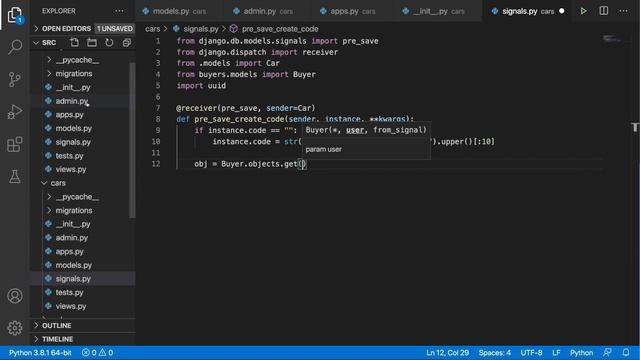Place cursor on line 12 code
640x360 pixels.
pos(250,164)
